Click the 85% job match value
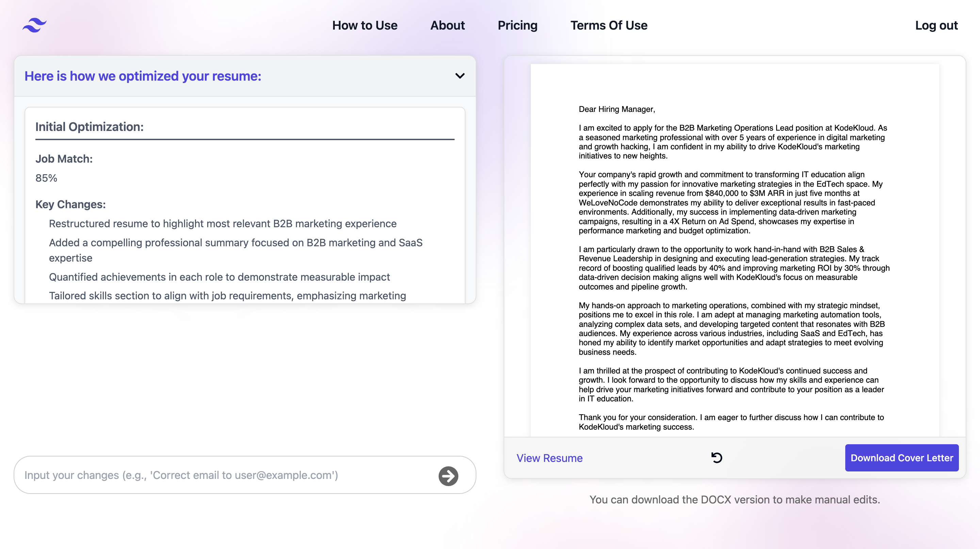The width and height of the screenshot is (980, 549). (x=46, y=178)
